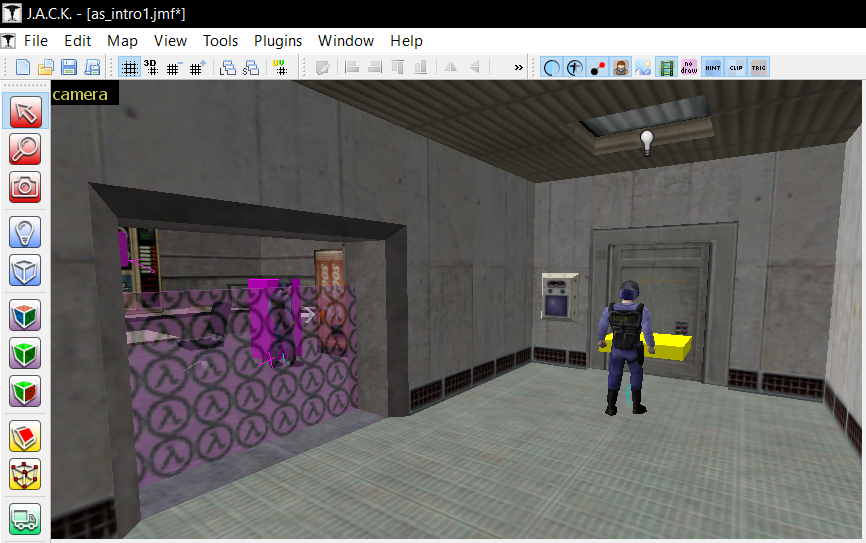Screen dimensions: 866x543
Task: Select the Clipping tool
Action: point(25,436)
